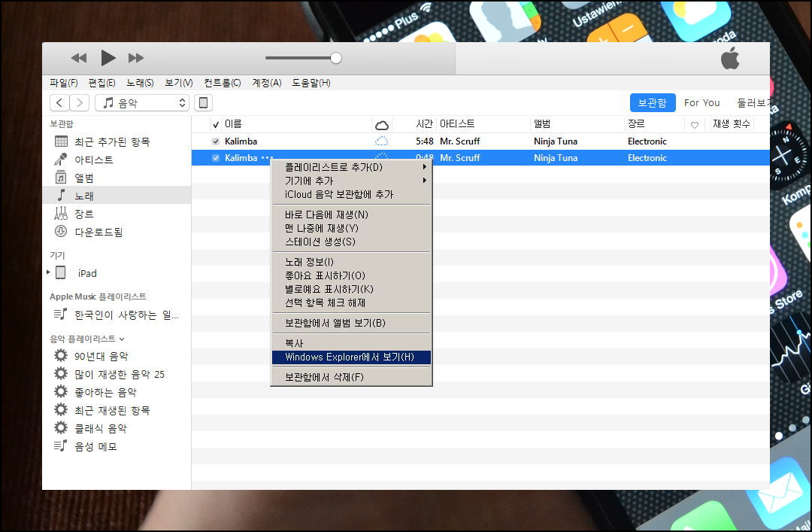Open the 도움말(H) menu

(x=311, y=83)
